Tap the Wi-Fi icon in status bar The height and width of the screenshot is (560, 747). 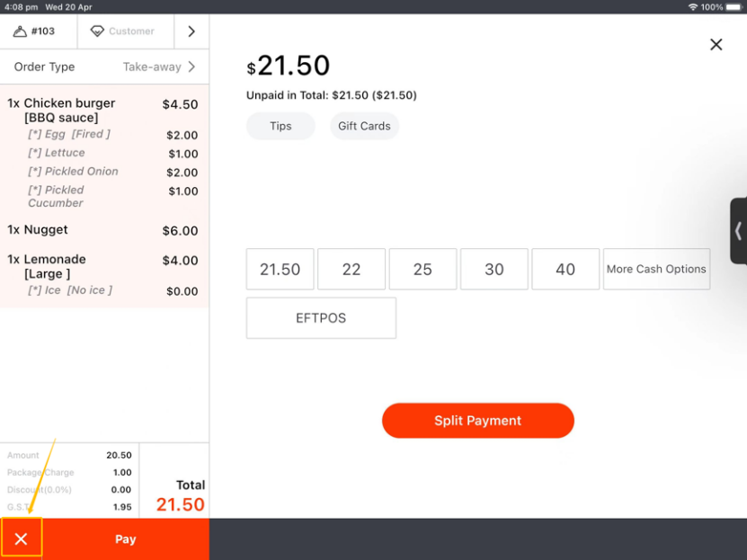(x=693, y=6)
